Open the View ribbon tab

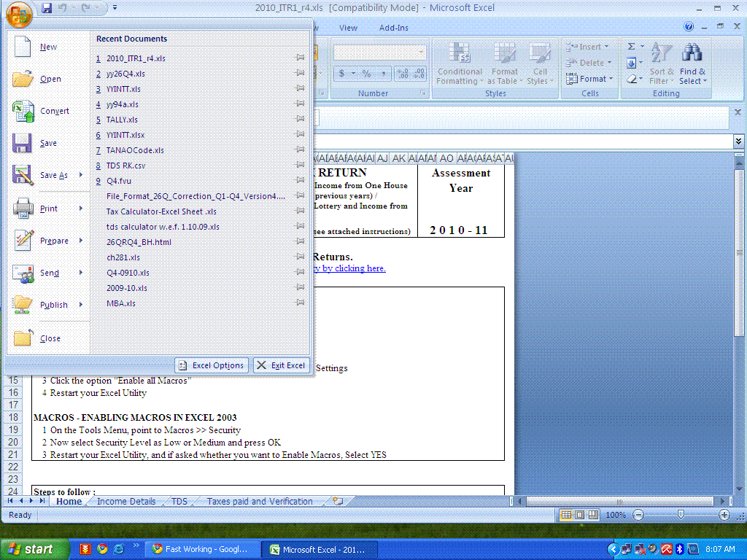tap(348, 28)
